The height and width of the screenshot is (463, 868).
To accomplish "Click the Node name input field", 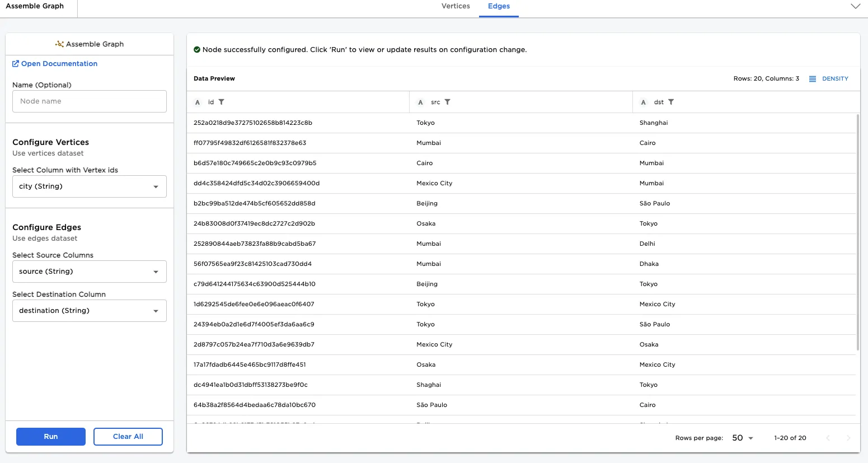I will pos(89,101).
